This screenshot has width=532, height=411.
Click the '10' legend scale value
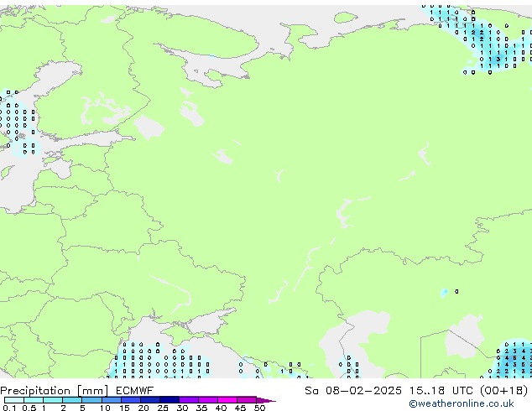click(x=105, y=408)
